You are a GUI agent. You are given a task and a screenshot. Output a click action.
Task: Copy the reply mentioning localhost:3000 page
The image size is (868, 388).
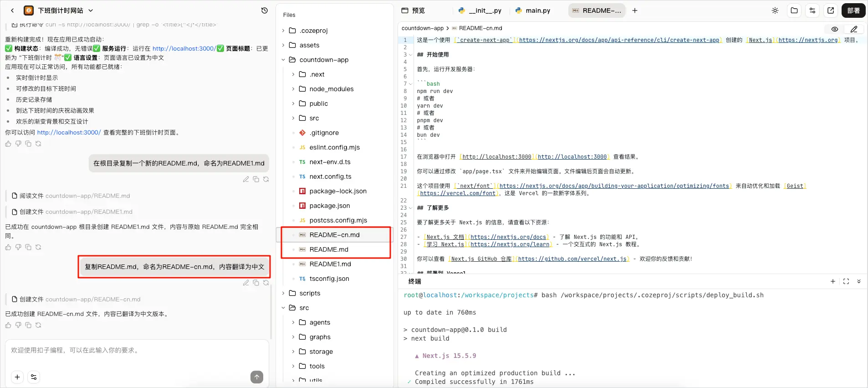[28, 144]
